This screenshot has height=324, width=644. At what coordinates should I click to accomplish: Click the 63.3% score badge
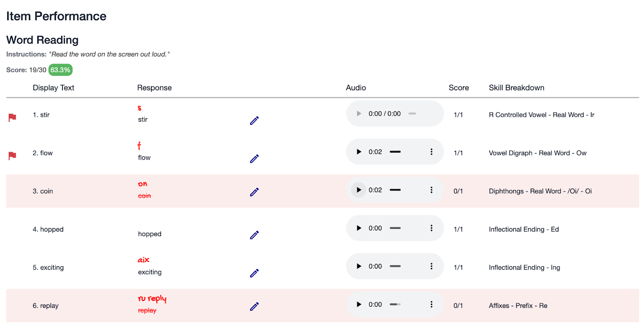coord(60,70)
